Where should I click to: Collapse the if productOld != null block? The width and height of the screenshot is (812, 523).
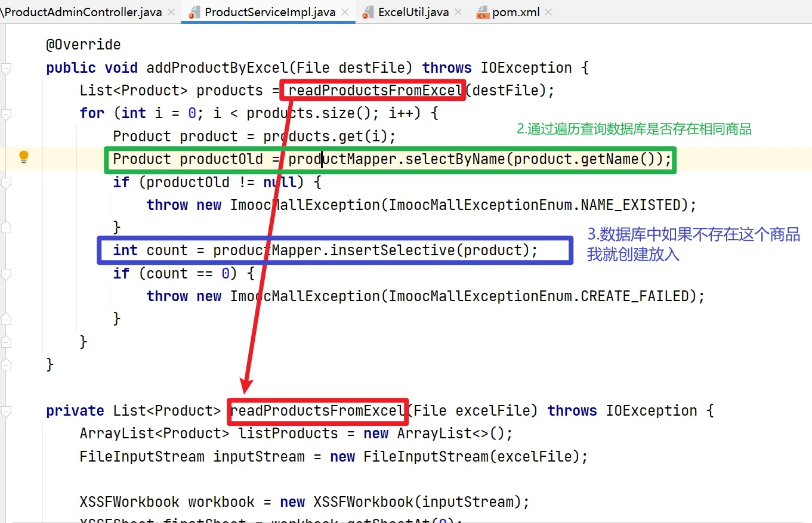6,182
